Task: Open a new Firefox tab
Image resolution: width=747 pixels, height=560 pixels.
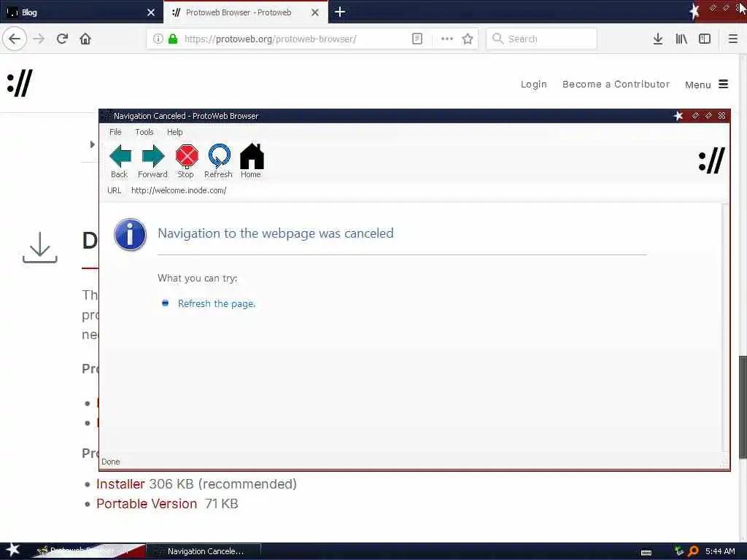Action: tap(340, 12)
